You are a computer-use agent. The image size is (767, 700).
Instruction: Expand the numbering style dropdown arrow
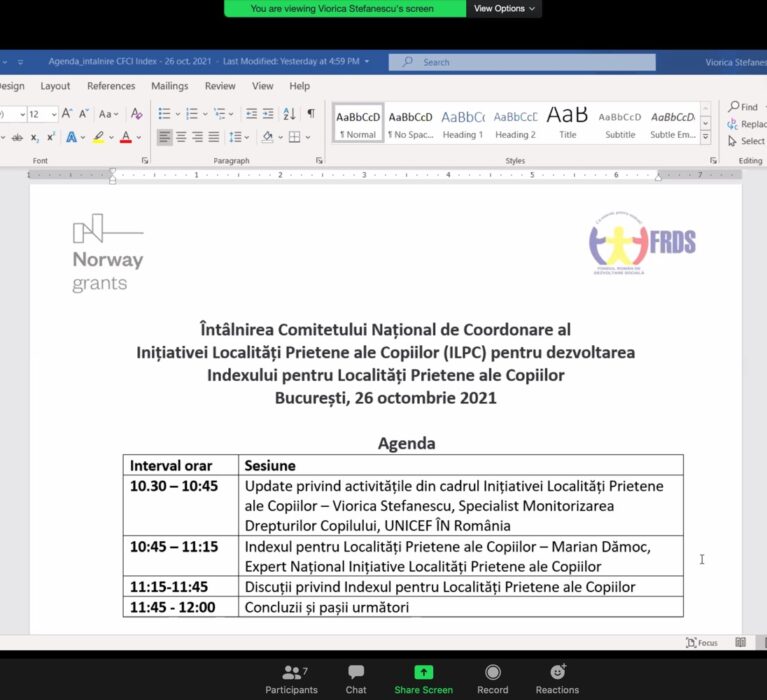(x=205, y=114)
